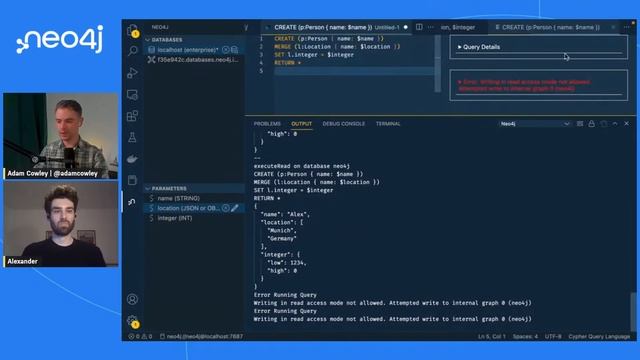Click 'SET l.integer = $integer' on editor line 3
Screen dimensions: 640x360
click(x=314, y=55)
